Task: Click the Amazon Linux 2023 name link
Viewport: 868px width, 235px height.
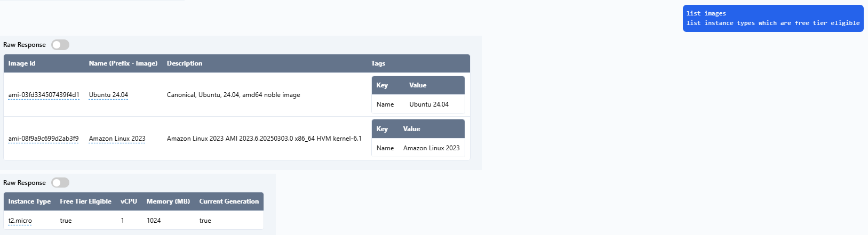Action: pos(117,139)
